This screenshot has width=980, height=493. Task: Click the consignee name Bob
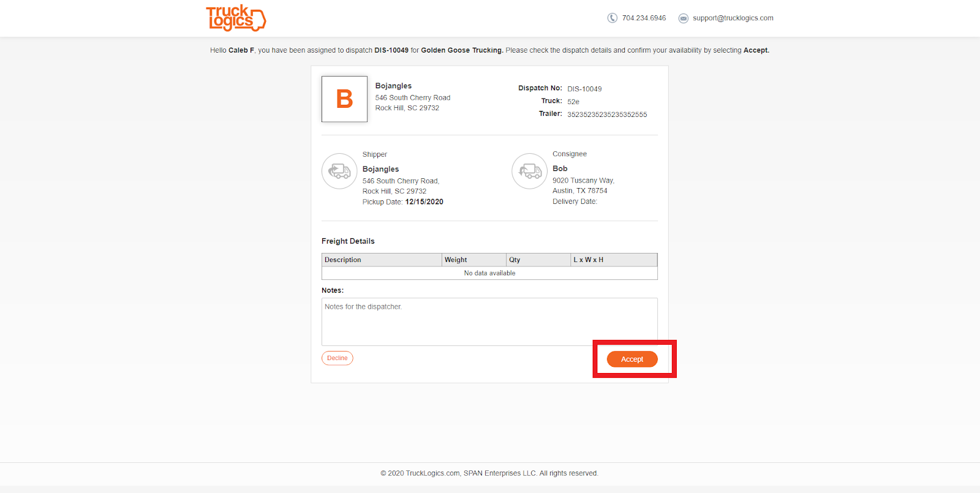tap(560, 168)
